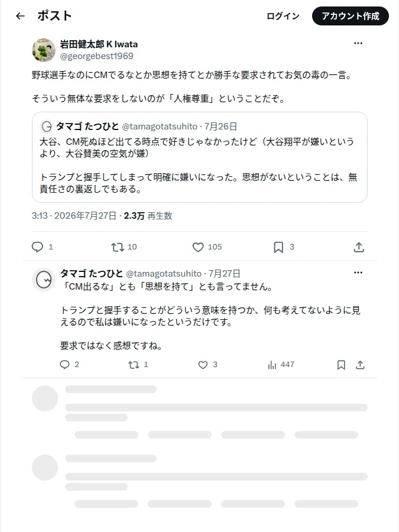
Task: Click the アカウント作成 button
Action: [x=351, y=16]
